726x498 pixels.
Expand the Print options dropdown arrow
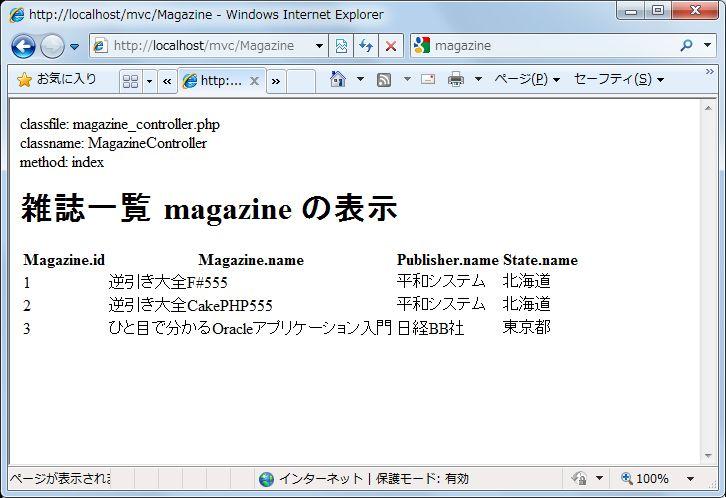click(x=478, y=80)
